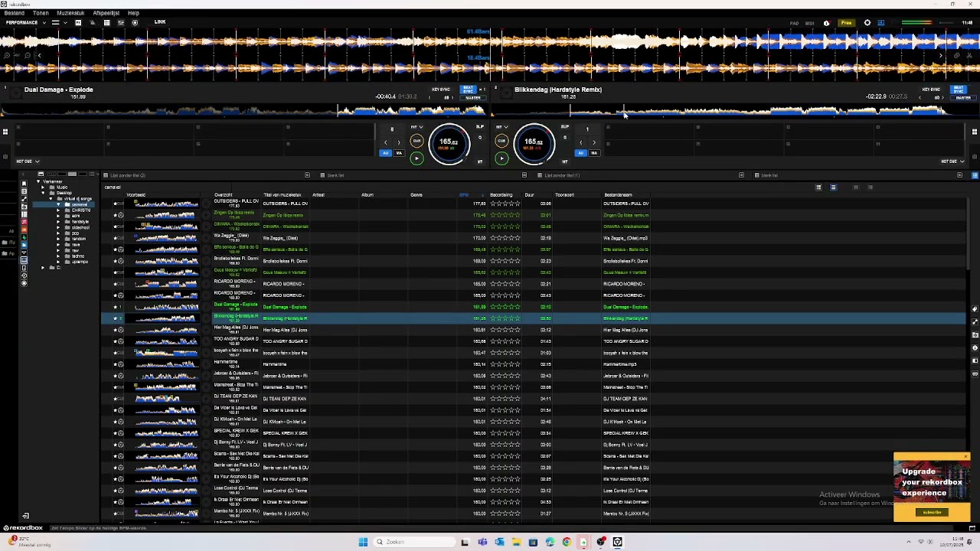Screen dimensions: 980x551
Task: Expand the Music folder in the tree
Action: (x=43, y=187)
